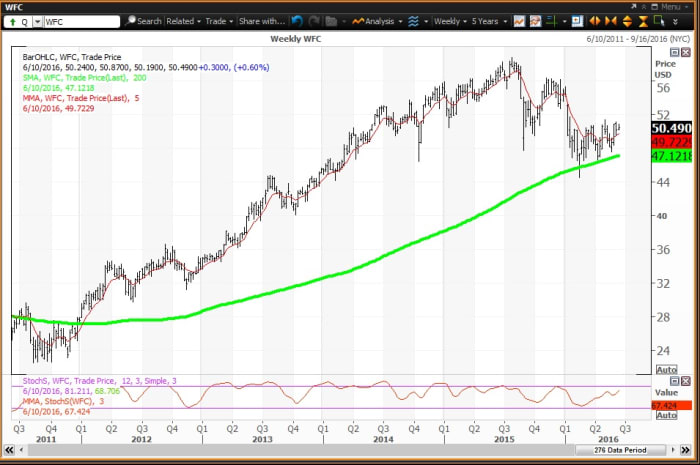
Task: Click the Share with button
Action: click(261, 20)
